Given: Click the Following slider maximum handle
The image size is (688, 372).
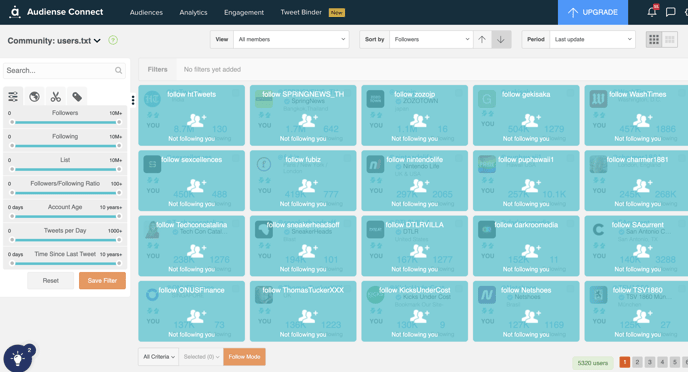Looking at the screenshot, I should tap(119, 146).
